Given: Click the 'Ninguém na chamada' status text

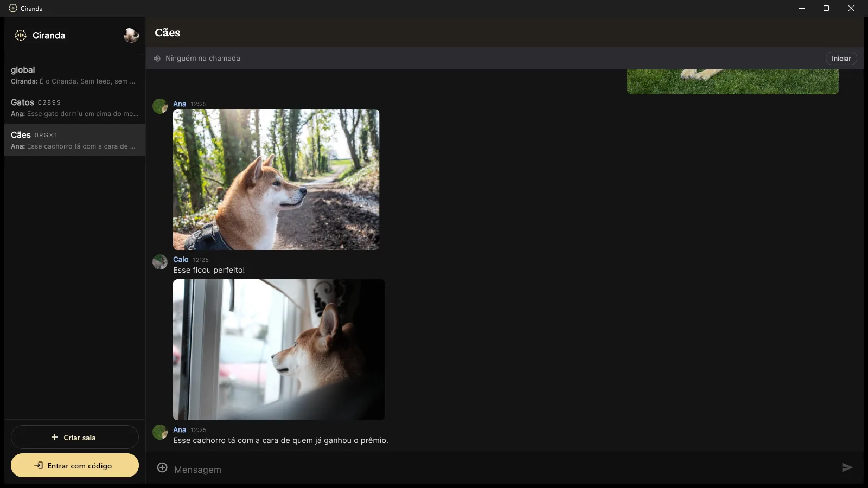Looking at the screenshot, I should click(202, 59).
